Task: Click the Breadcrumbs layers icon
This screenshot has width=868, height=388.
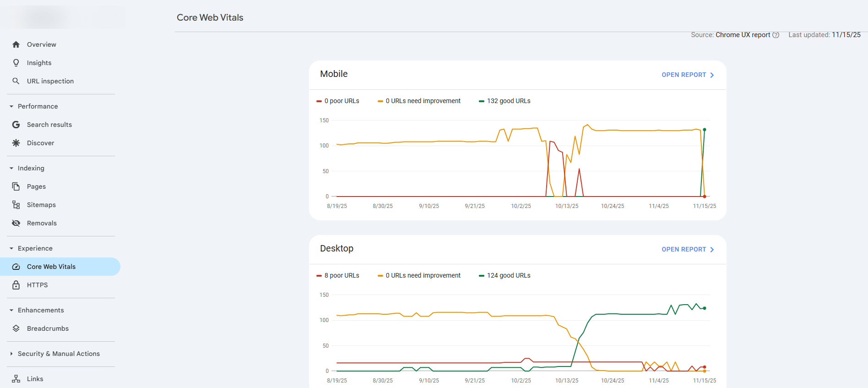Action: (x=16, y=328)
